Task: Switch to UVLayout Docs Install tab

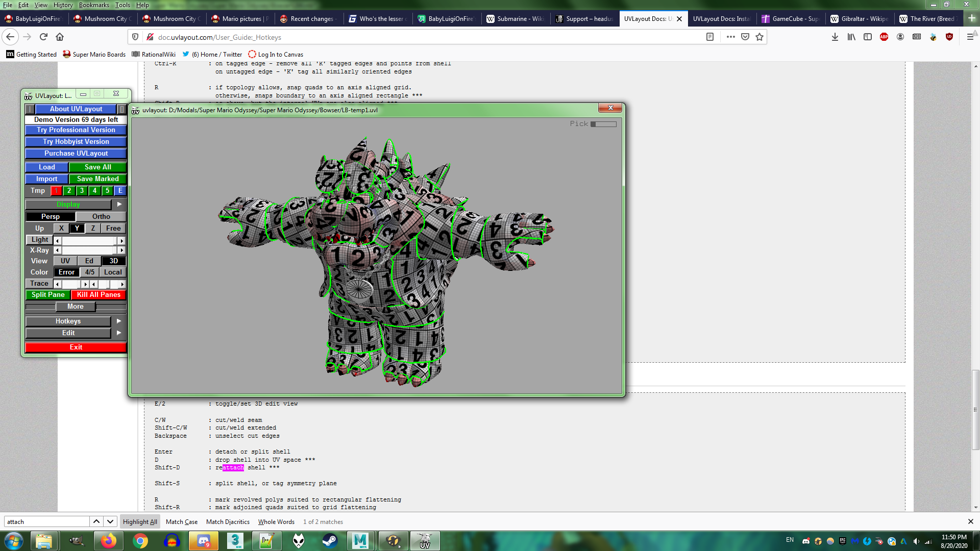Action: coord(721,19)
